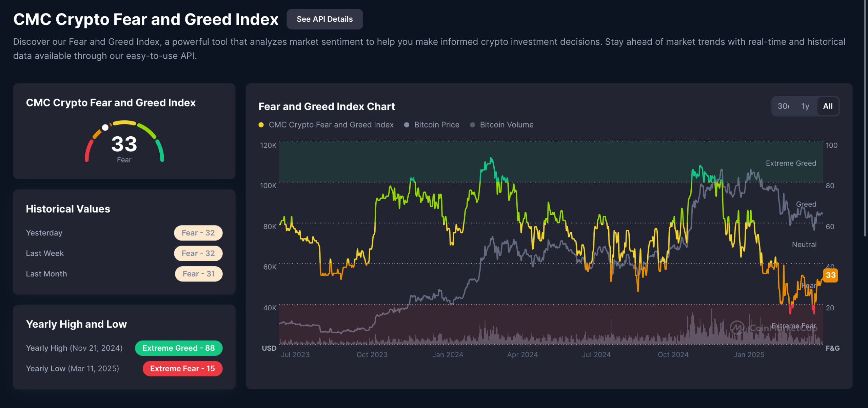Click the USD axis unit label

tap(269, 348)
